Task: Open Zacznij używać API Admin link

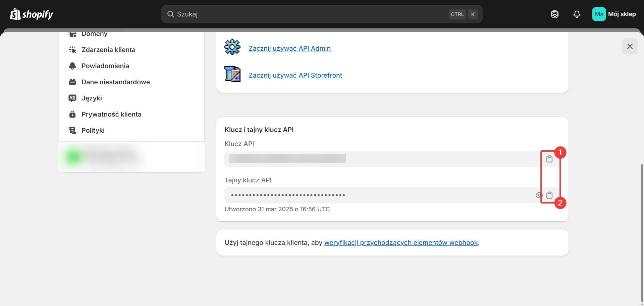Action: point(289,48)
